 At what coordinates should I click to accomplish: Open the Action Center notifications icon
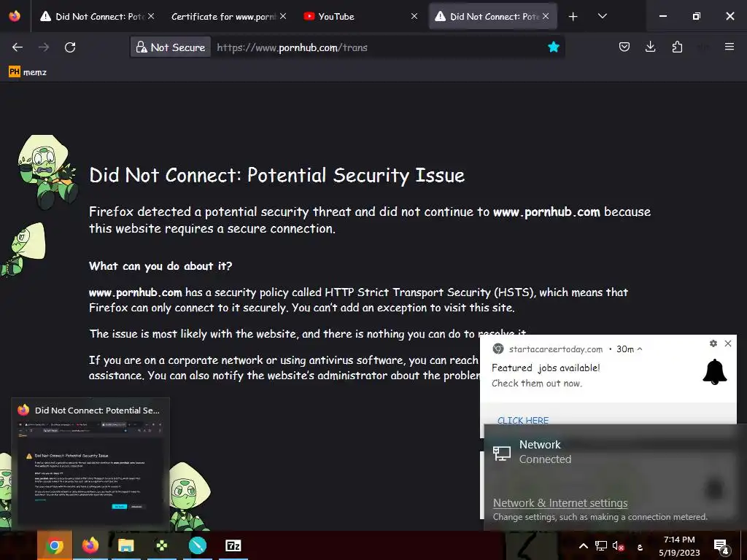721,546
